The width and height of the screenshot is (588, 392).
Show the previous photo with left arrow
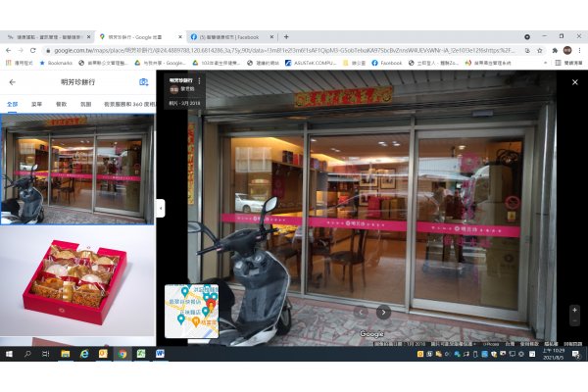pos(361,312)
